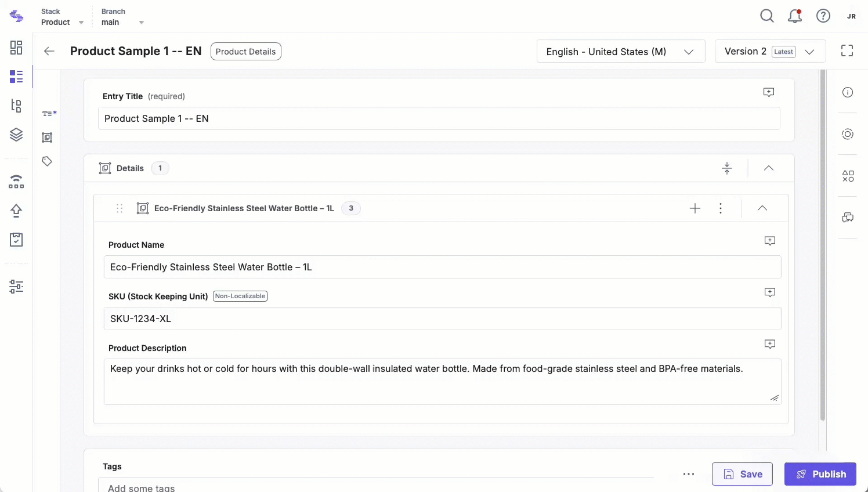868x492 pixels.
Task: Go back using the left arrow
Action: click(49, 51)
